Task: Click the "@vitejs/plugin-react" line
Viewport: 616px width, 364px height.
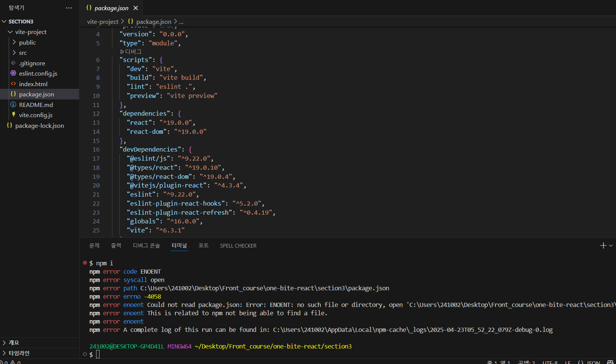Action: (187, 185)
